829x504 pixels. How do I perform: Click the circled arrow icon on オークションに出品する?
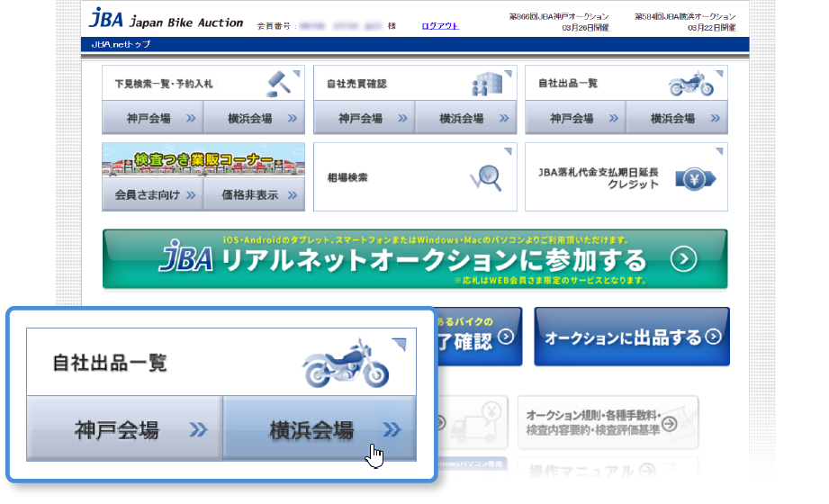coord(713,337)
